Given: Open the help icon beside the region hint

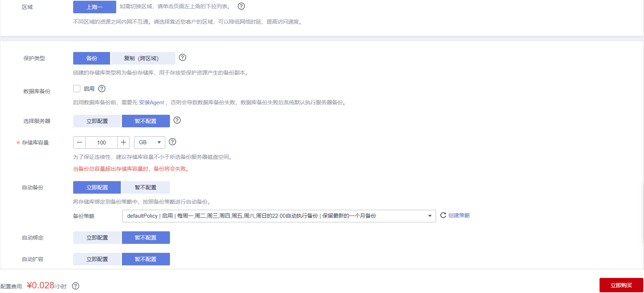Looking at the screenshot, I should point(241,6).
